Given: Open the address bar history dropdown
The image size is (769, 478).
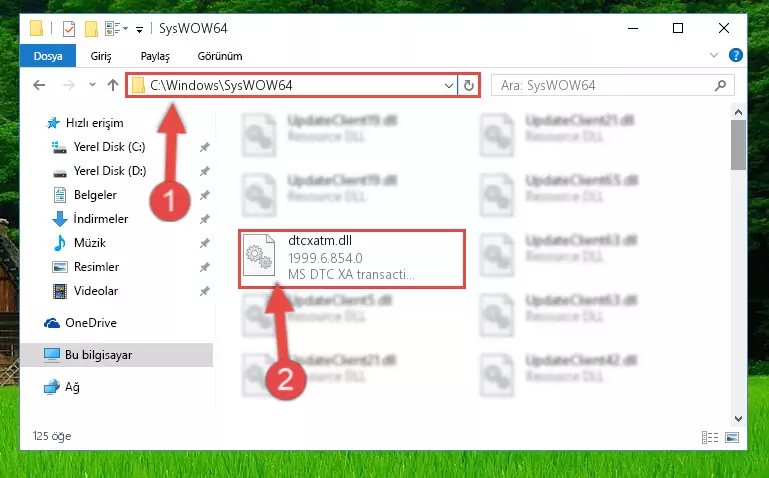Looking at the screenshot, I should [448, 86].
